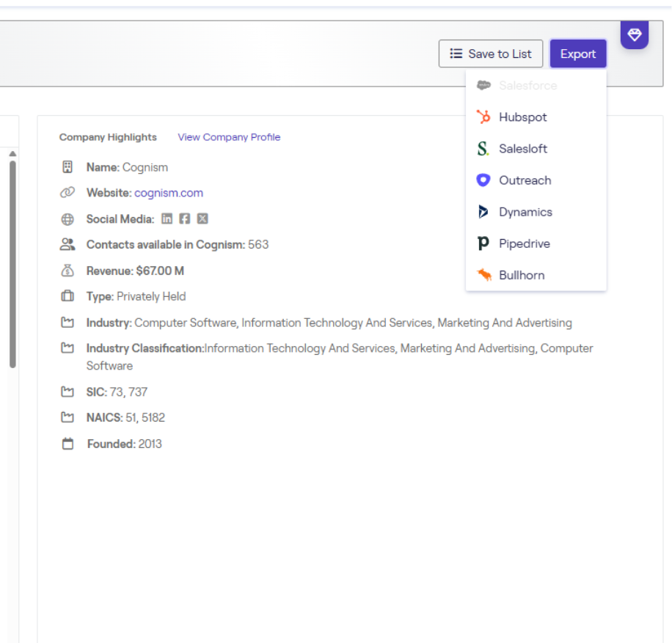Click the Bullhorn logo icon

click(x=483, y=275)
